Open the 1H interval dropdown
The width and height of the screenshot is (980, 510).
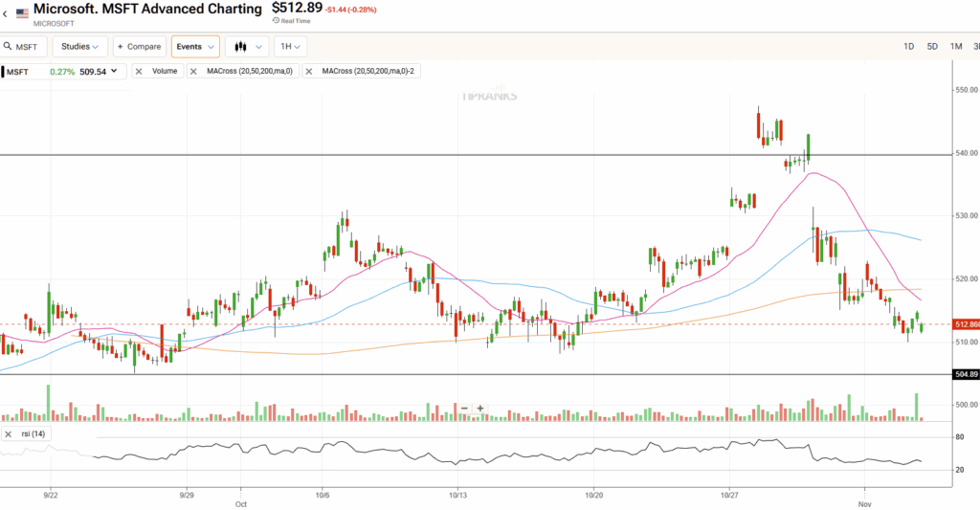point(290,46)
